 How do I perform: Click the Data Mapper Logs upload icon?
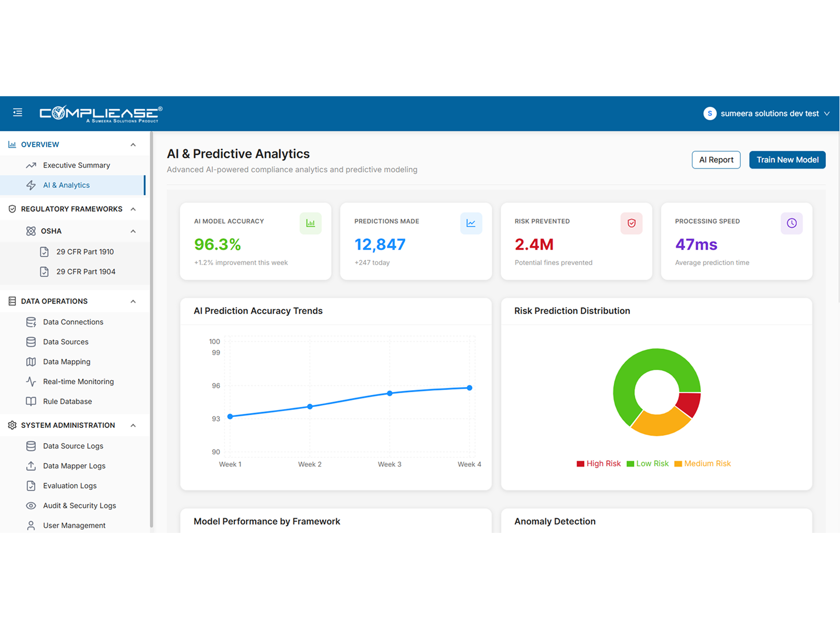31,466
